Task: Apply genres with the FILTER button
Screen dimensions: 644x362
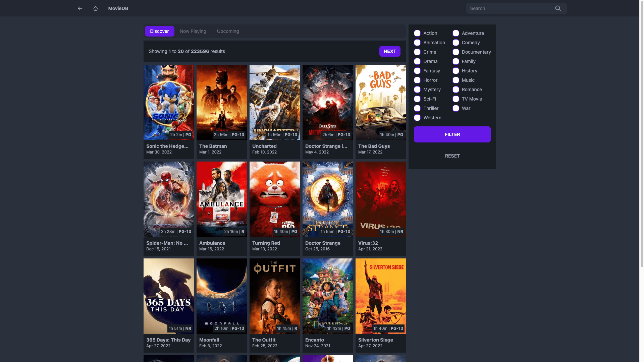Action: (x=452, y=134)
